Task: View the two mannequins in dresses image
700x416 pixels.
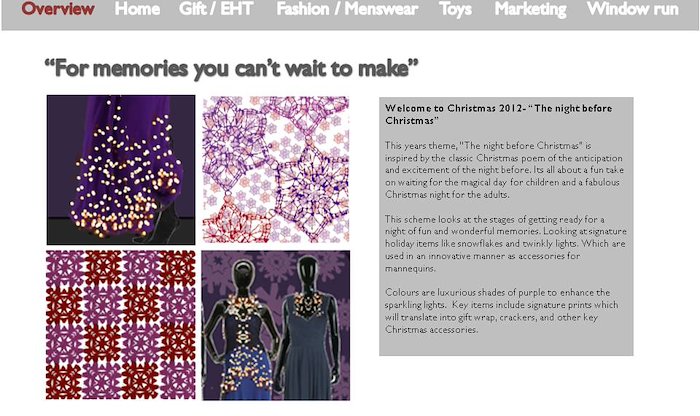Action: (x=276, y=325)
